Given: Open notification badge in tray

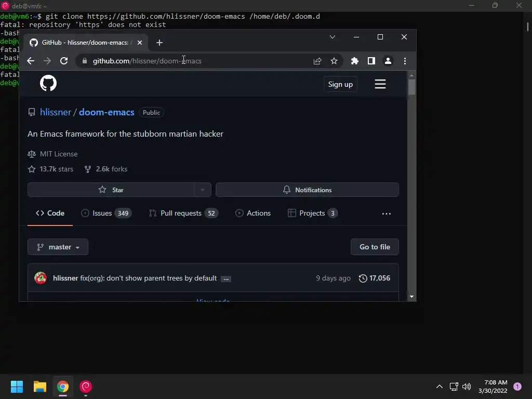Looking at the screenshot, I should (x=517, y=387).
